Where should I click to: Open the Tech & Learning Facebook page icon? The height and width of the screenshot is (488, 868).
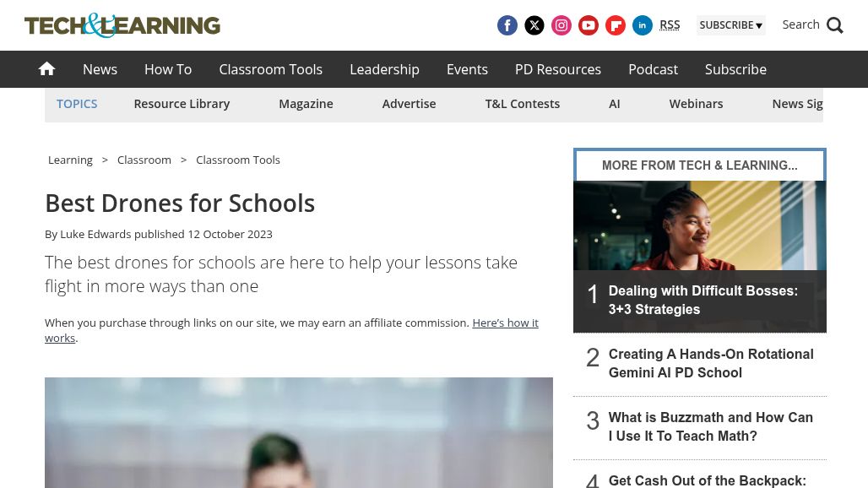point(507,25)
